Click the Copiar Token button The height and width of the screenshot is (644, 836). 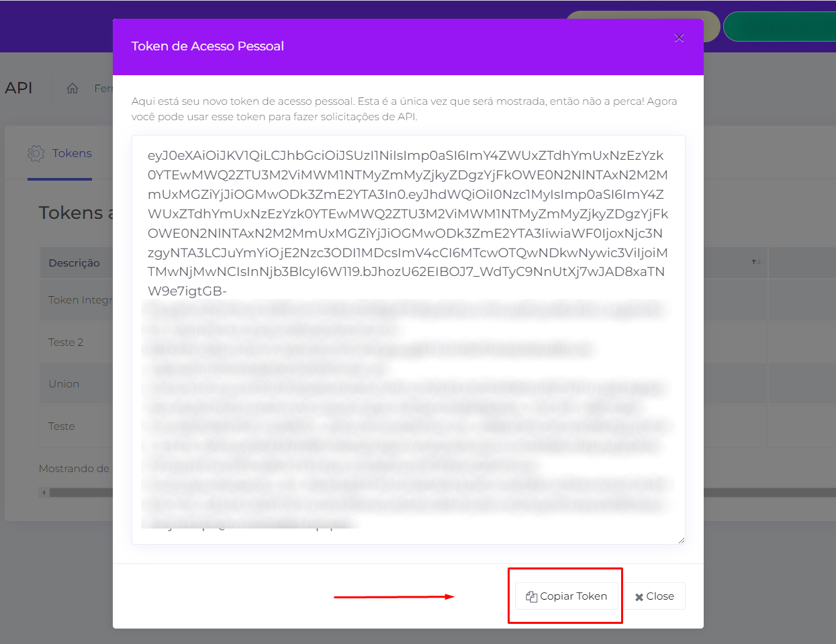566,596
